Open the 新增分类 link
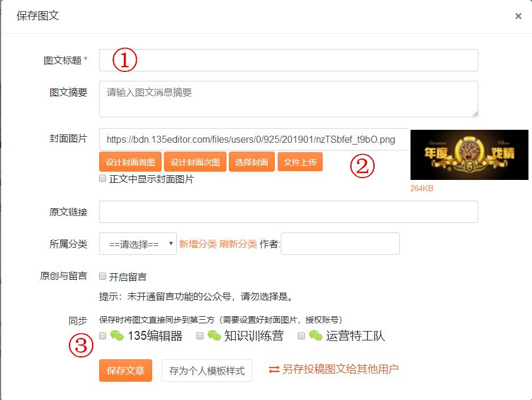The width and height of the screenshot is (532, 400). pyautogui.click(x=198, y=244)
